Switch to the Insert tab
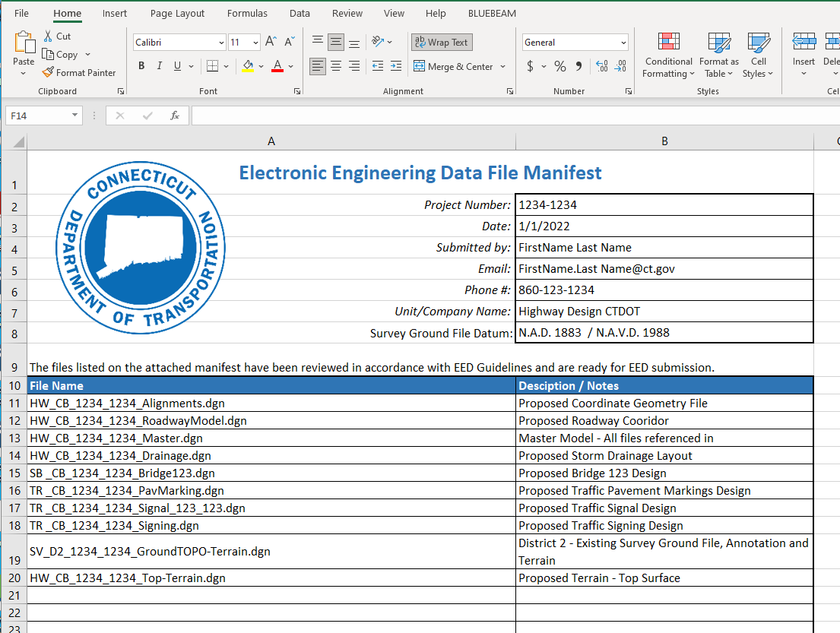The height and width of the screenshot is (633, 840). [x=115, y=14]
